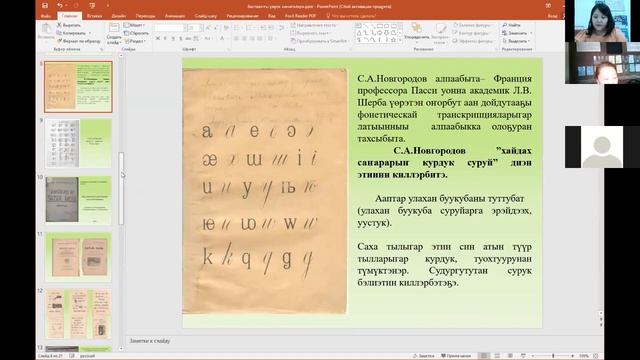Toggle center text alignment button

pos(244,38)
